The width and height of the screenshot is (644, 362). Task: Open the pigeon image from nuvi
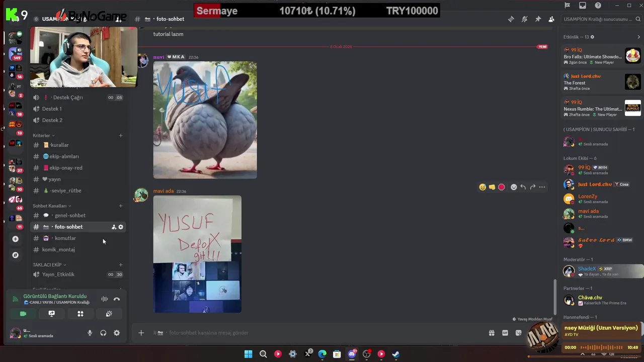pyautogui.click(x=205, y=120)
